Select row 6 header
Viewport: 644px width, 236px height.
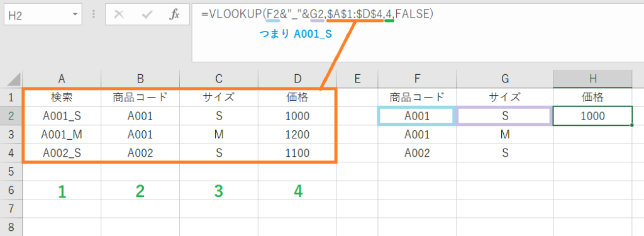(x=11, y=190)
